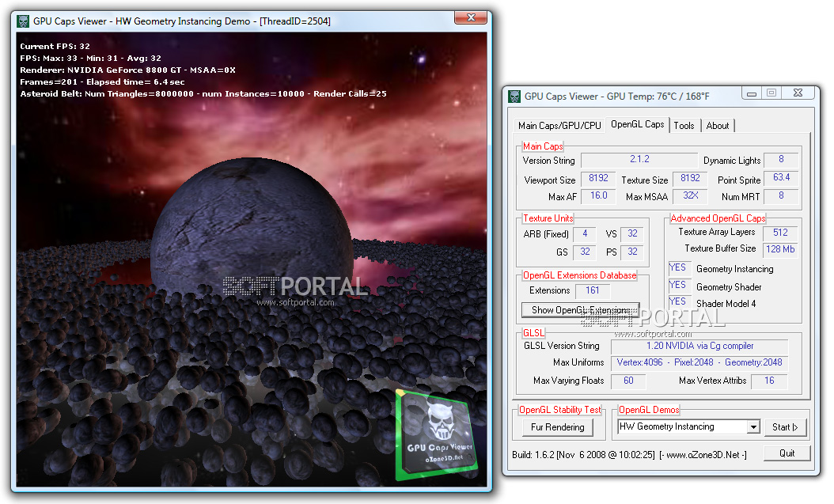Screen dimensions: 834x504
Task: Switch to the Main Caps/GPU/CPU tab
Action: (x=559, y=126)
